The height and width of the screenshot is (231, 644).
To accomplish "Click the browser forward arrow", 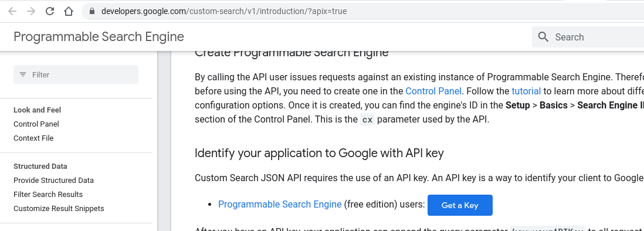I will pyautogui.click(x=31, y=11).
